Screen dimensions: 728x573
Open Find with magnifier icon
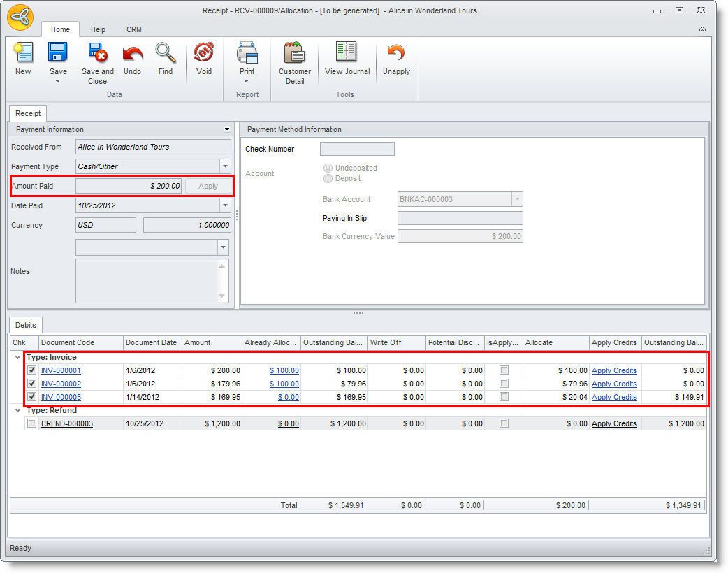(166, 54)
